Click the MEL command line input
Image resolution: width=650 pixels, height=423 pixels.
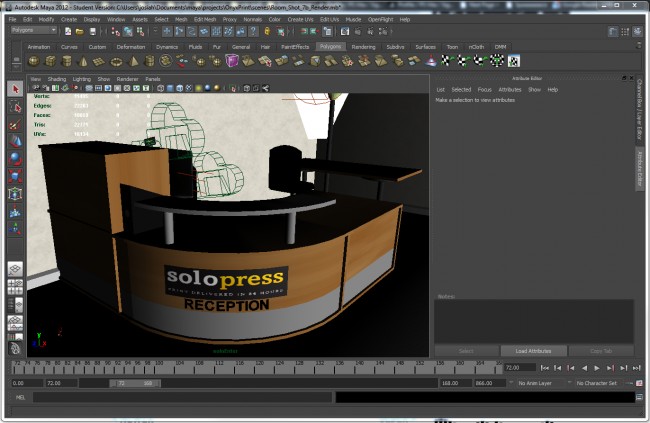pyautogui.click(x=182, y=397)
